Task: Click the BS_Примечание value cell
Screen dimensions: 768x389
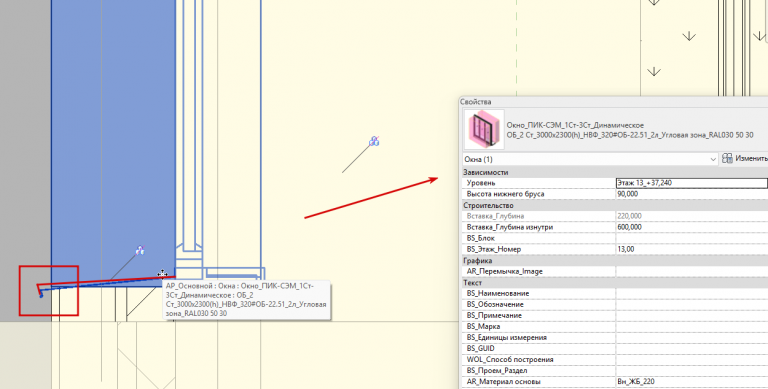Action: pyautogui.click(x=692, y=316)
